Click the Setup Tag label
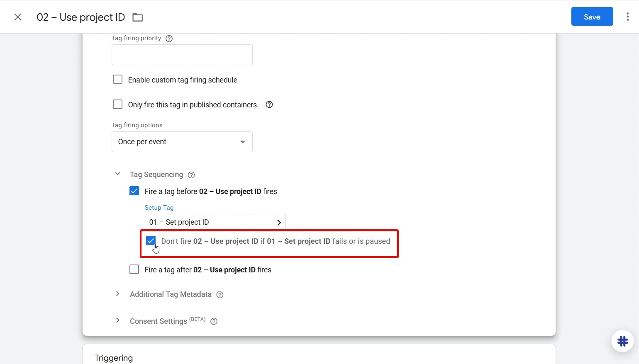 pyautogui.click(x=159, y=208)
